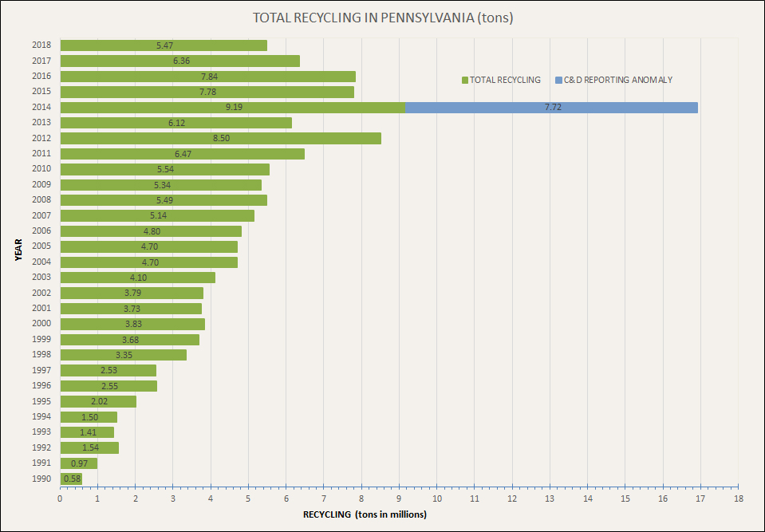Viewport: 765px width, 532px height.
Task: Click the 1998 bar showing 3.35
Action: 123,355
